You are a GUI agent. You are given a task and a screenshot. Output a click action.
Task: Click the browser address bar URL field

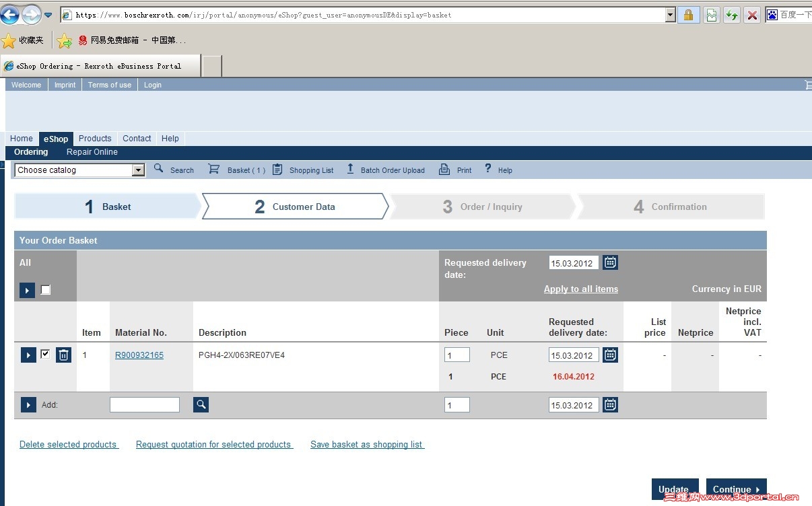362,15
